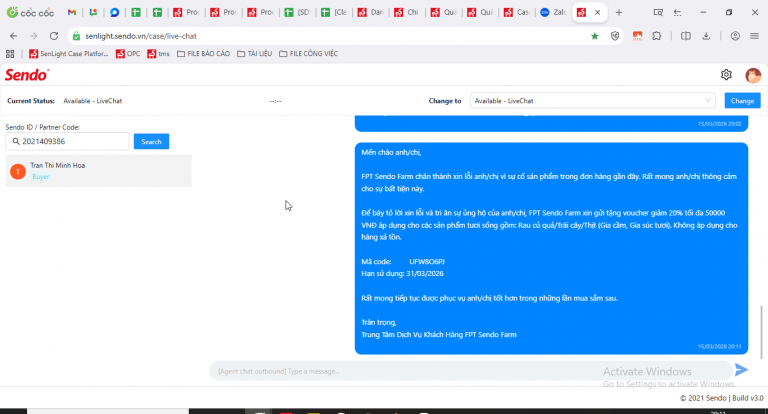Image resolution: width=768 pixels, height=414 pixels.
Task: Open the browser profile account icon
Action: [735, 36]
